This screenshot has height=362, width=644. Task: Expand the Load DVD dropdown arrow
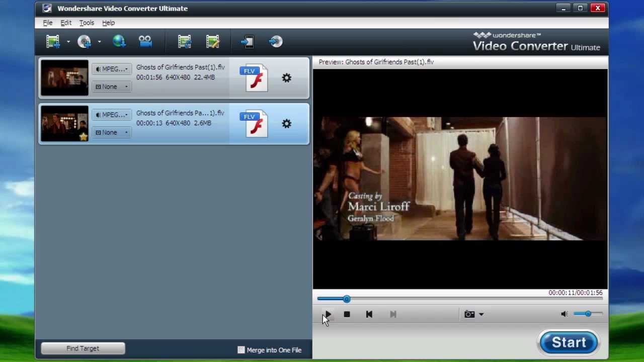coord(99,42)
